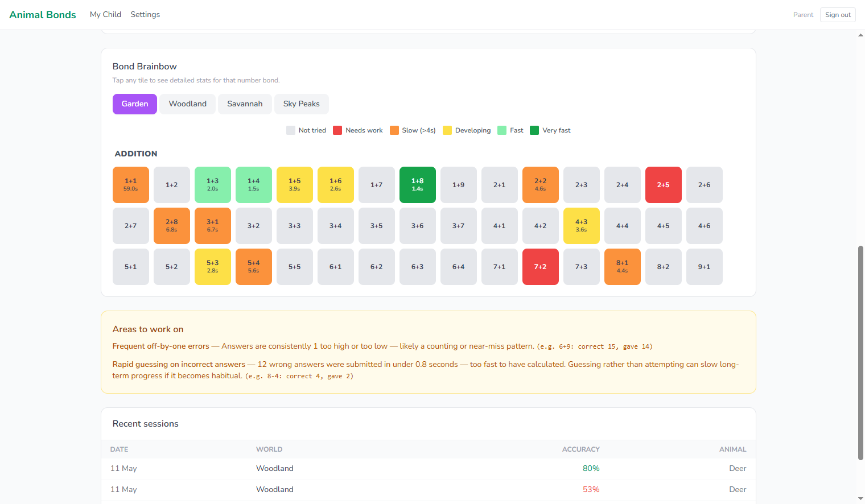Tap the 2+1 bond tile

tap(500, 185)
